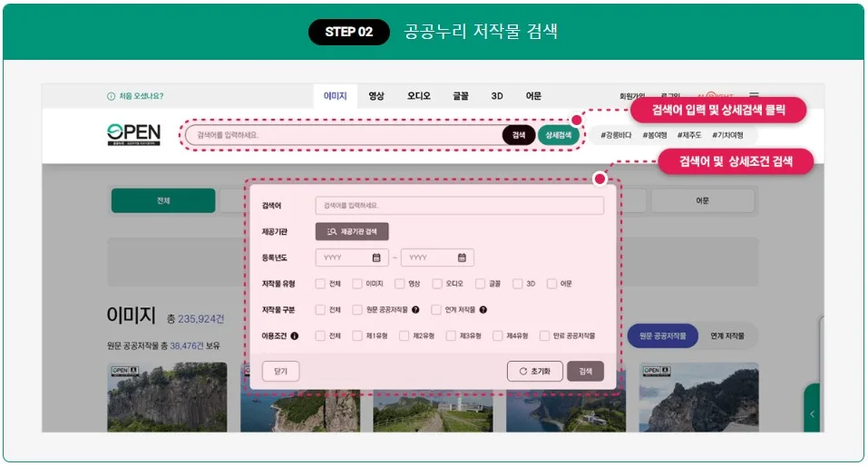Switch to 이미지 top tab
The width and height of the screenshot is (868, 466).
[x=335, y=96]
